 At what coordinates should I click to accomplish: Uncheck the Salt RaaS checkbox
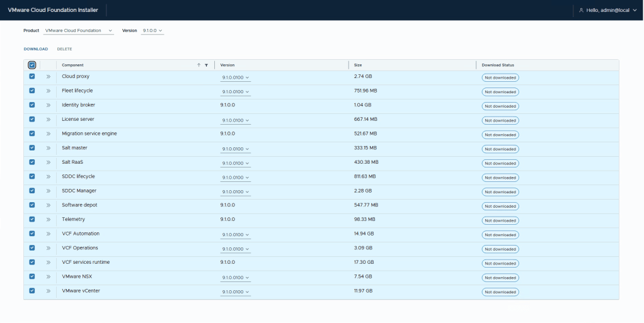click(32, 162)
